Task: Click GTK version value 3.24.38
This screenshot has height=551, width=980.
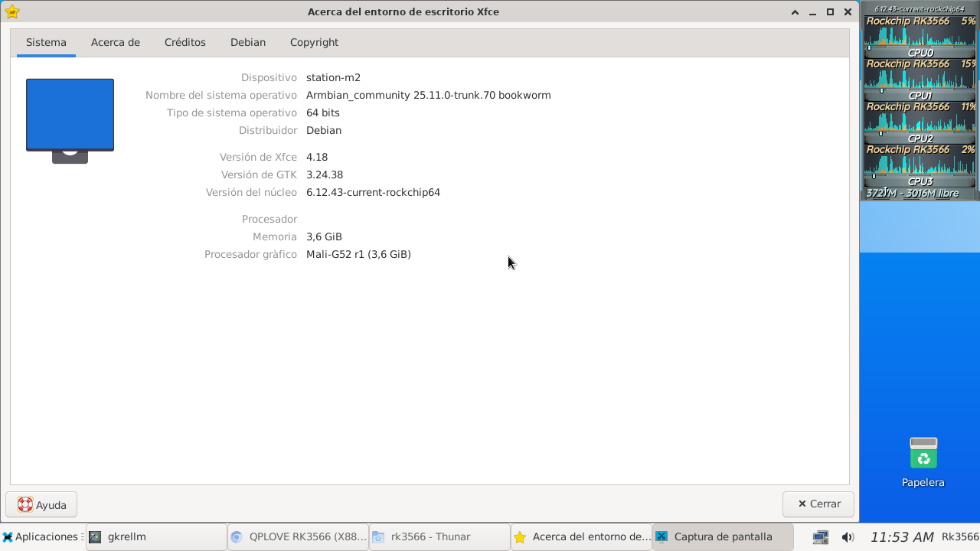Action: pos(325,174)
